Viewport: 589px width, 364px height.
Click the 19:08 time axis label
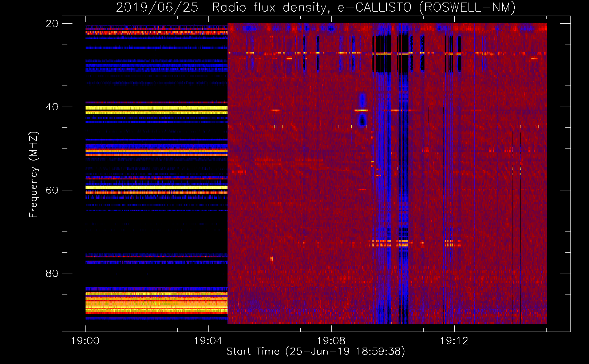[331, 341]
